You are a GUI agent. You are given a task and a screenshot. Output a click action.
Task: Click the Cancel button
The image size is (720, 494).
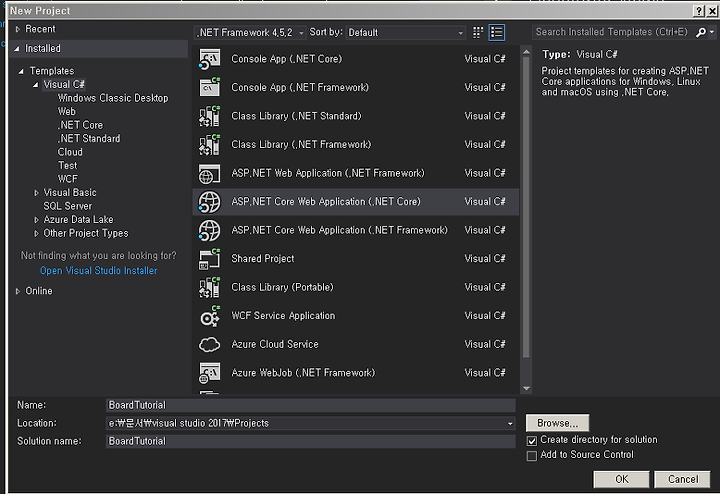[x=682, y=479]
